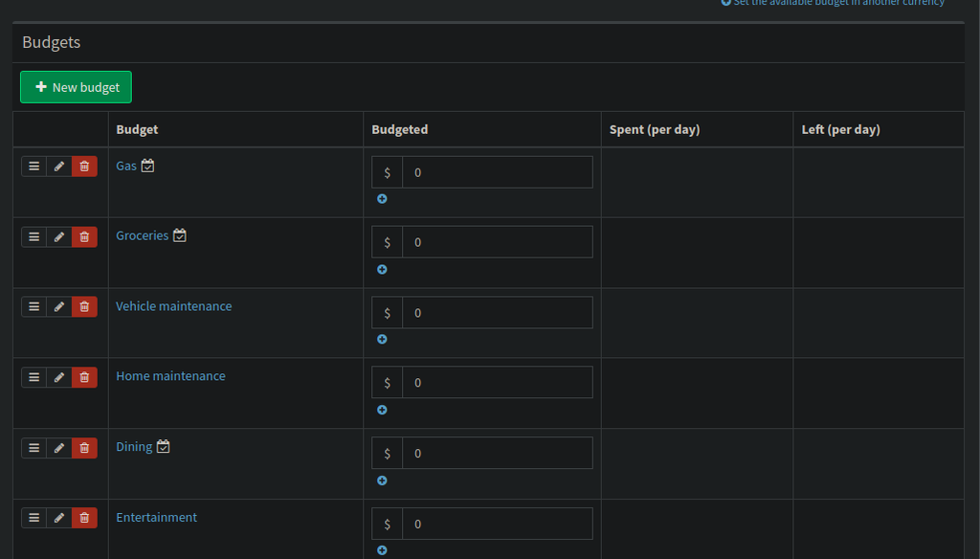Delete the Dining budget via trash icon
Screen dimensions: 980x559
84,448
